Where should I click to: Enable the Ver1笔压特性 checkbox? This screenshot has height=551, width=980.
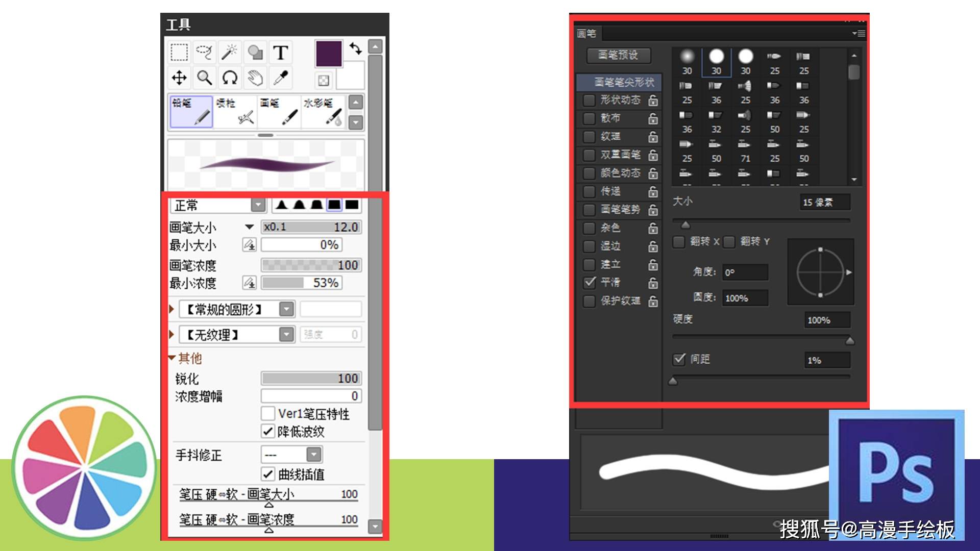[x=268, y=413]
